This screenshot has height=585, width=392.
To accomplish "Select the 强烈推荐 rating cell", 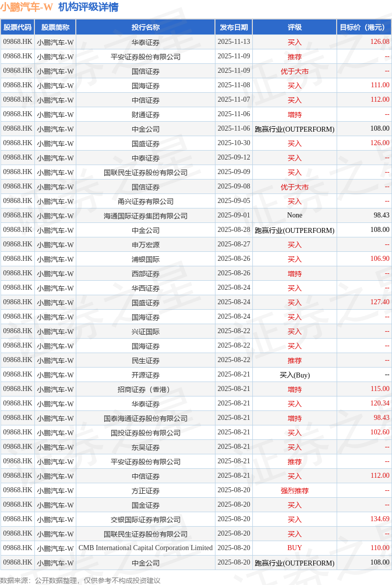I will [x=295, y=490].
